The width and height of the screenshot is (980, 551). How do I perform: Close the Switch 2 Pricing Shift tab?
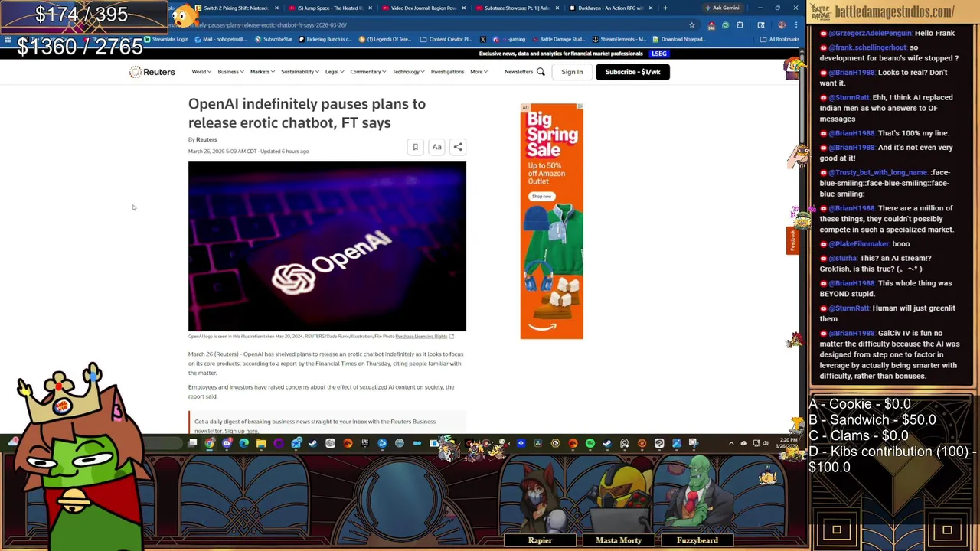coord(276,8)
